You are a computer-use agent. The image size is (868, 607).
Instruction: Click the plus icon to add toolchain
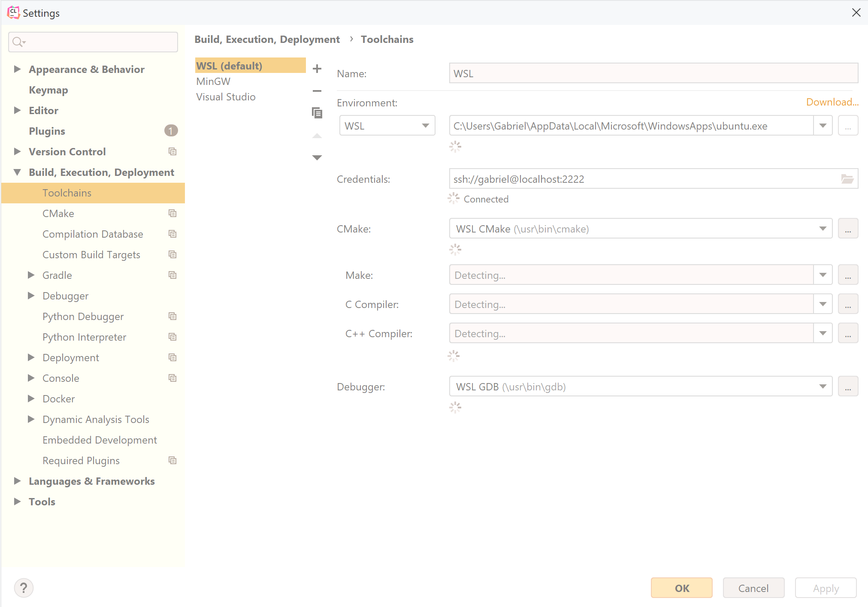click(x=317, y=69)
